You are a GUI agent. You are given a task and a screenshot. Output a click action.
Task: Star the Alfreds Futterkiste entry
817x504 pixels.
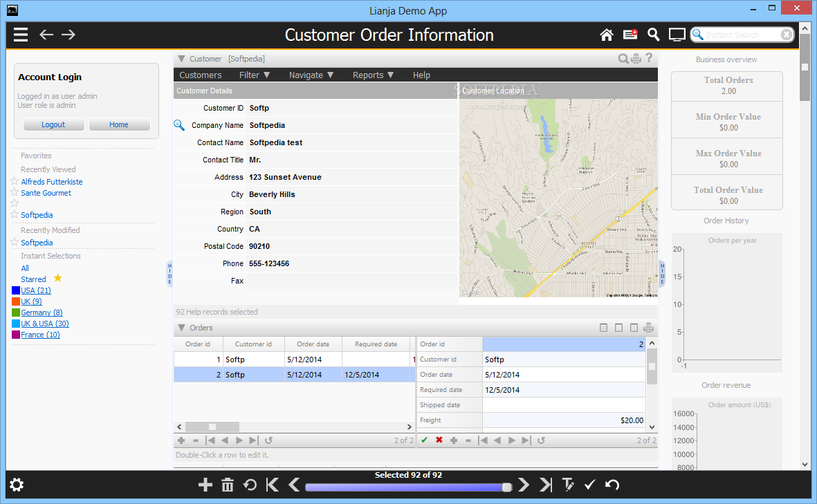click(x=15, y=181)
